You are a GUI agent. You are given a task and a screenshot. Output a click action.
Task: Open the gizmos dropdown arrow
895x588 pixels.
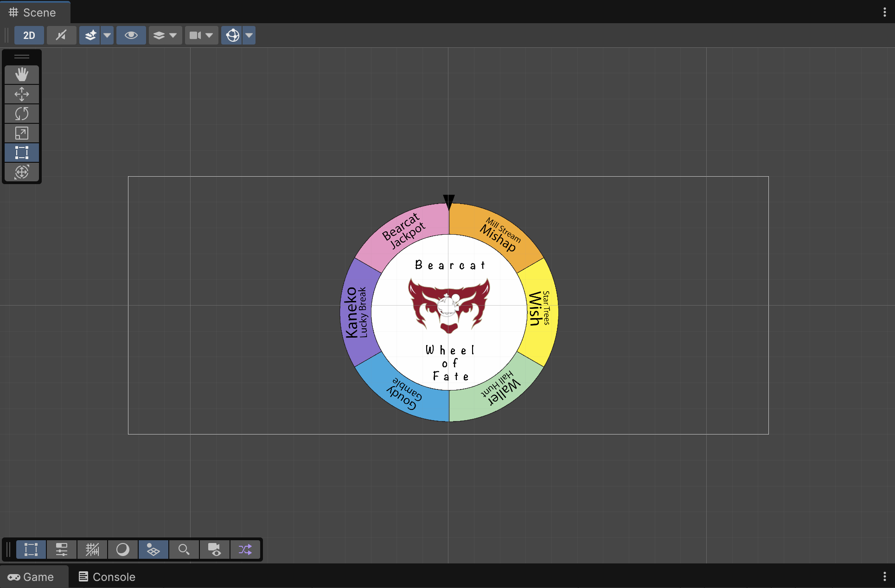(249, 35)
